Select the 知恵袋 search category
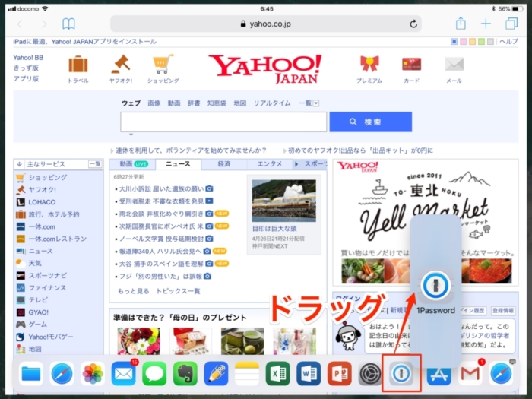532x399 pixels. pos(217,103)
